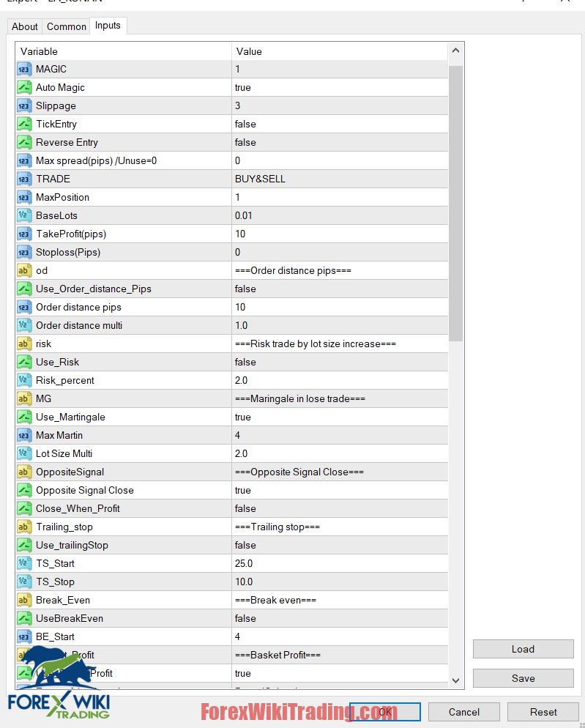Click the double icon beside Lot Size Multi

pos(24,453)
